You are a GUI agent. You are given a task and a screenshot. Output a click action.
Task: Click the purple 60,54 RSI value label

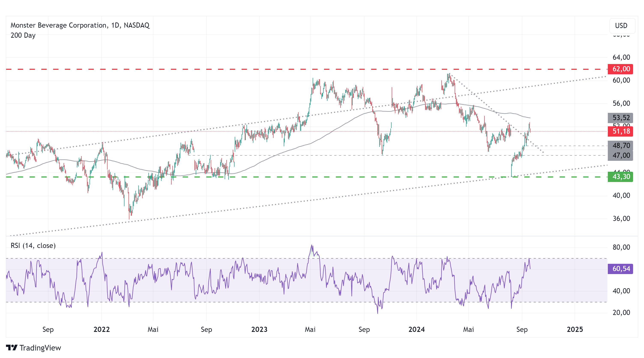click(x=620, y=269)
